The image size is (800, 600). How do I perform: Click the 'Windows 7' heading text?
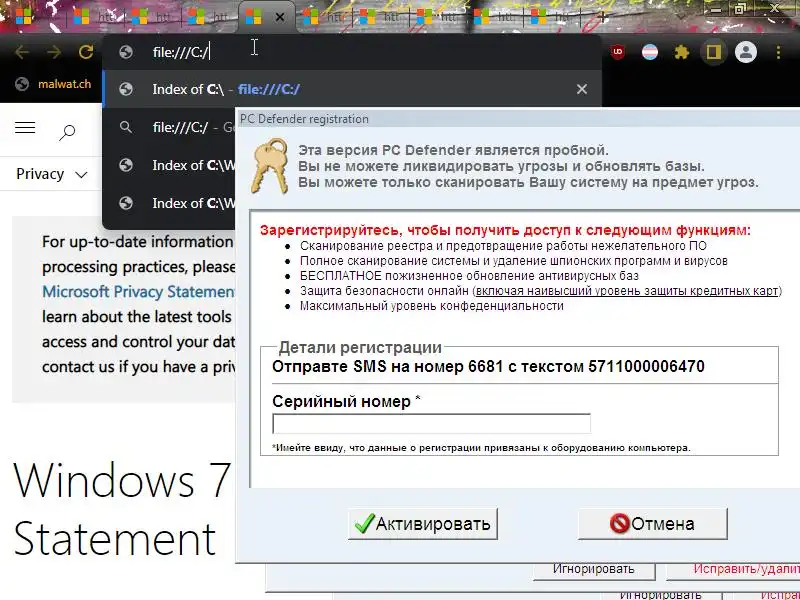click(122, 479)
